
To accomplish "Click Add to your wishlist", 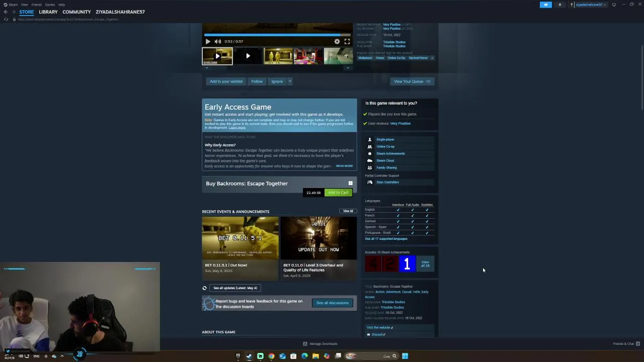I will (x=226, y=81).
